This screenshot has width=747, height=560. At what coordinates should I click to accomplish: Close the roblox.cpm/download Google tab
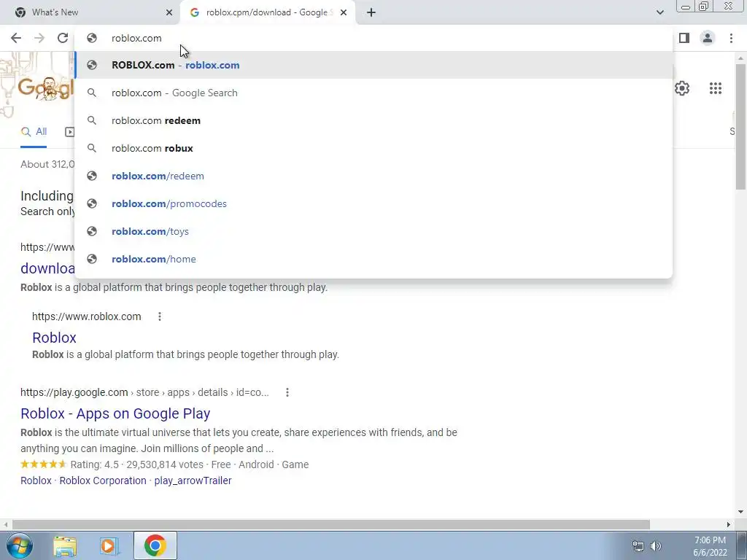pyautogui.click(x=344, y=12)
